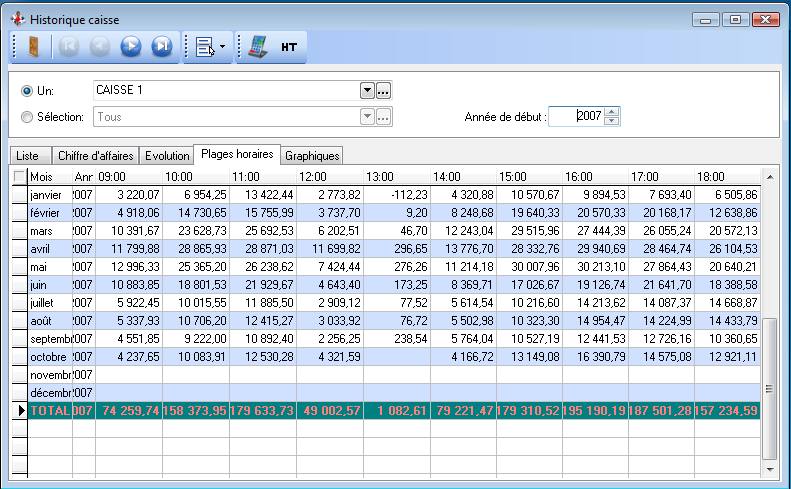Open the CAISSE 1 dropdown list
791x489 pixels.
(367, 90)
